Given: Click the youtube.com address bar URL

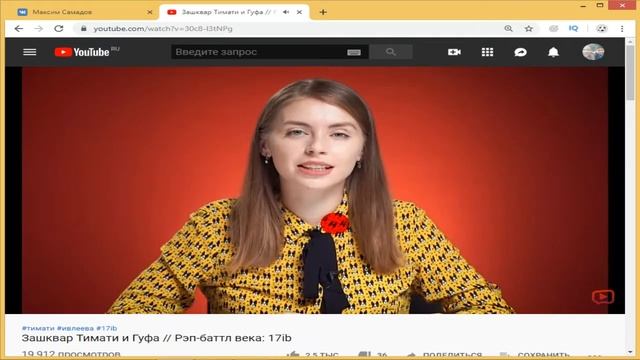Looking at the screenshot, I should tap(163, 29).
